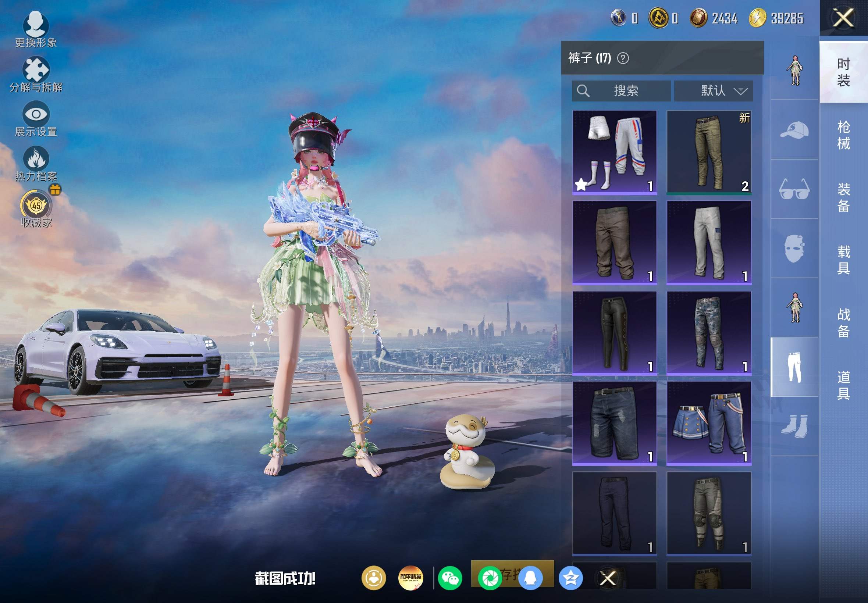Click the 搜索 search field
Image resolution: width=868 pixels, height=603 pixels.
click(x=621, y=91)
